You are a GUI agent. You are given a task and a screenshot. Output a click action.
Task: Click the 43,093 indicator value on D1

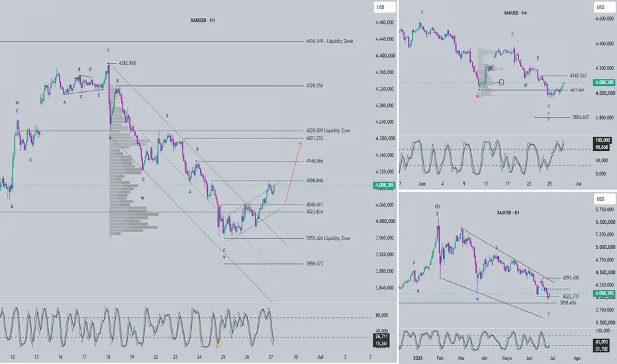pyautogui.click(x=602, y=342)
